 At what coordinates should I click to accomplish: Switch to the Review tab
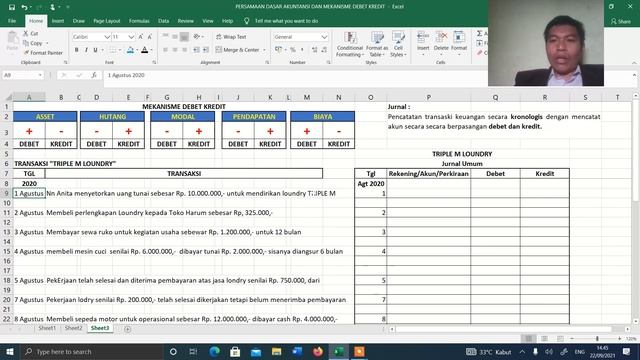(x=185, y=21)
